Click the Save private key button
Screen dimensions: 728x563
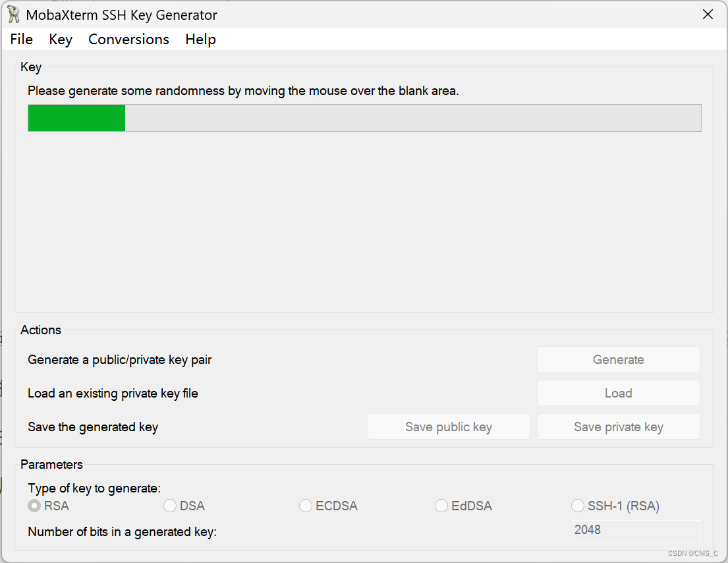(x=619, y=427)
